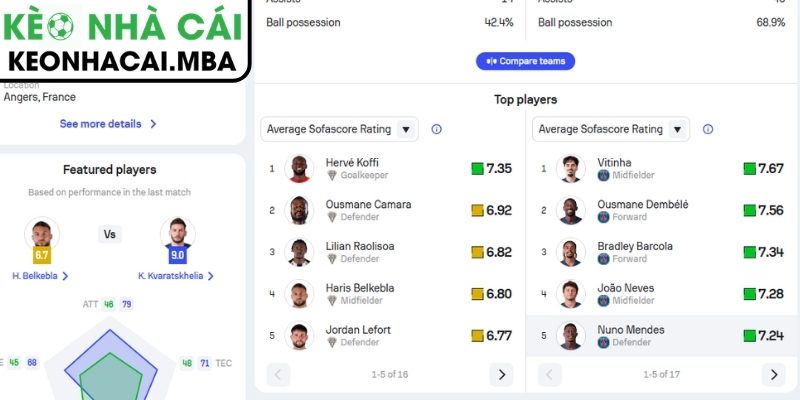
Task: Go to next page of left top players
Action: click(x=501, y=375)
